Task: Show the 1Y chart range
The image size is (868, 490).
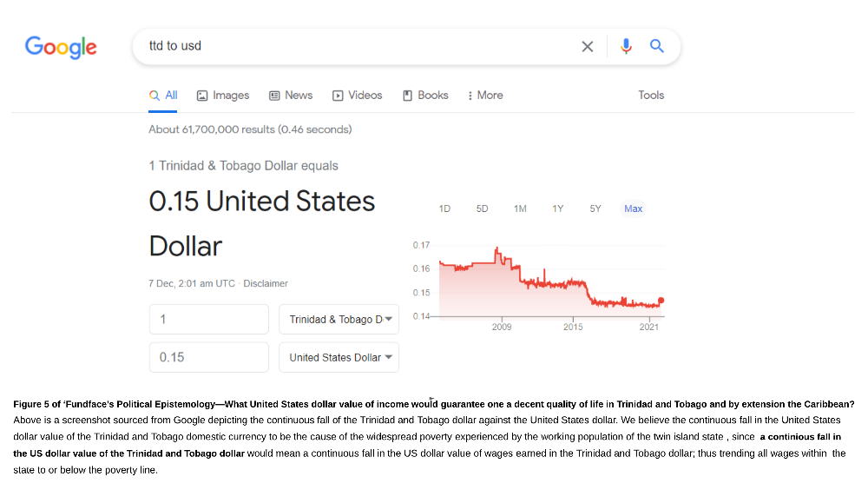Action: coord(558,209)
